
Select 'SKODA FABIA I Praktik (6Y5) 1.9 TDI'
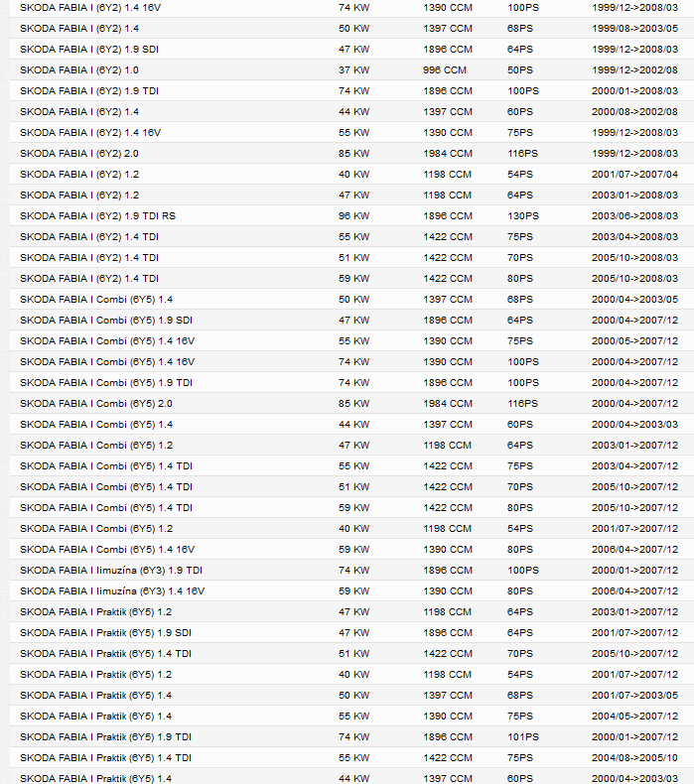tap(105, 737)
